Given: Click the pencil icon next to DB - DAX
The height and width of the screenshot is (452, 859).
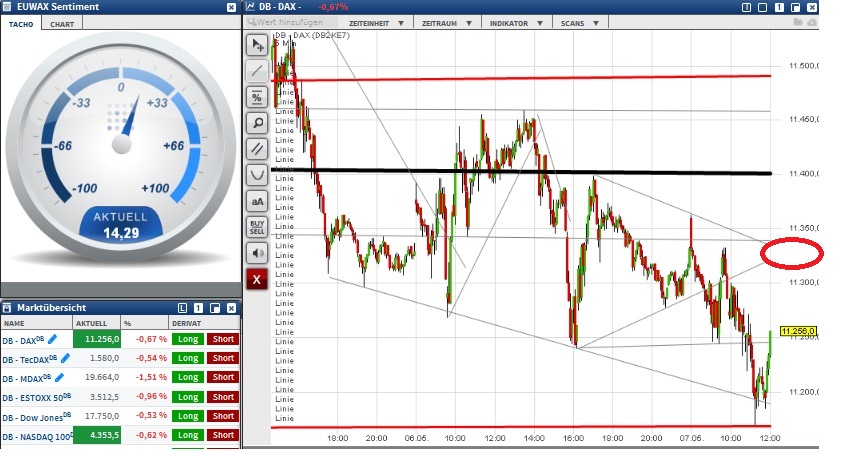Looking at the screenshot, I should 53,339.
